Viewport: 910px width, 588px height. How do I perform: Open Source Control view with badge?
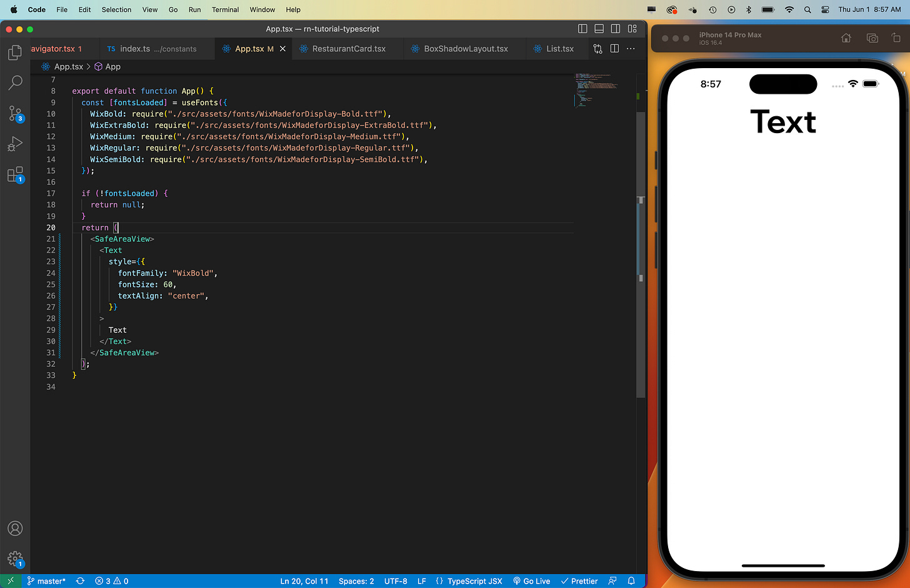point(15,113)
